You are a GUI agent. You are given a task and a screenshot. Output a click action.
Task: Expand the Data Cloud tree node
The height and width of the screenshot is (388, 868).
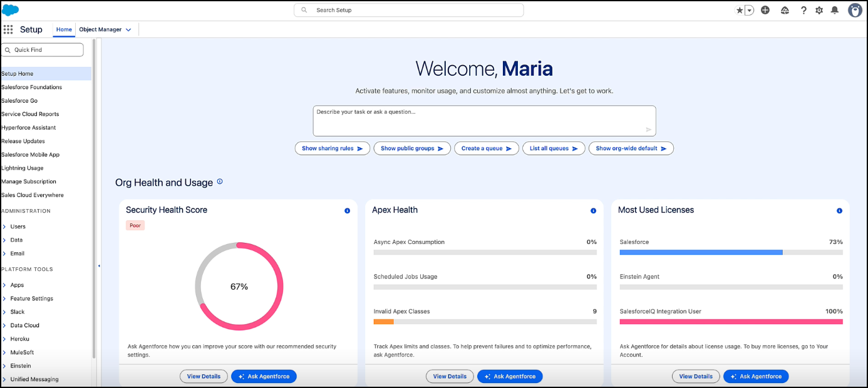[x=4, y=325]
